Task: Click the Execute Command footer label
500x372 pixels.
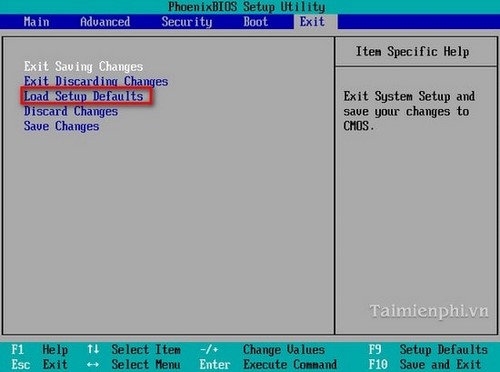Action: (x=290, y=364)
